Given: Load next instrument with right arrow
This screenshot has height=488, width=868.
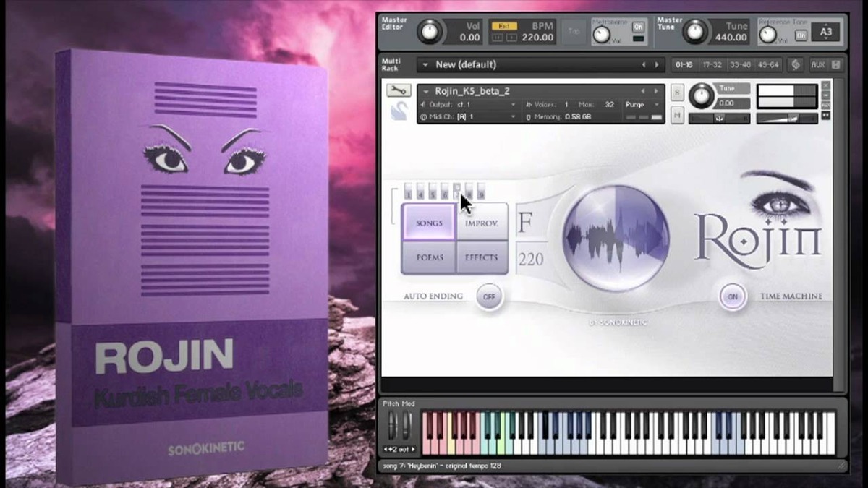Looking at the screenshot, I should coord(657,91).
